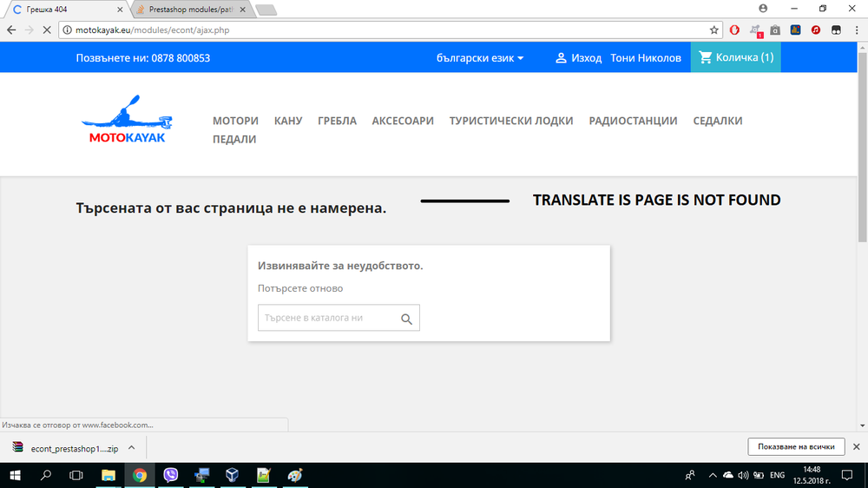The image size is (868, 488).
Task: Open the ПЕДАЛИ menu category
Action: click(x=234, y=139)
